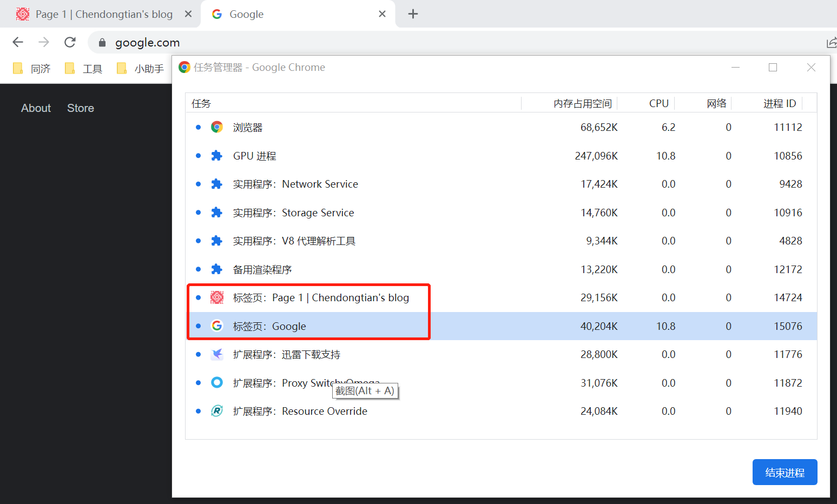Open the About link on Google page

36,108
